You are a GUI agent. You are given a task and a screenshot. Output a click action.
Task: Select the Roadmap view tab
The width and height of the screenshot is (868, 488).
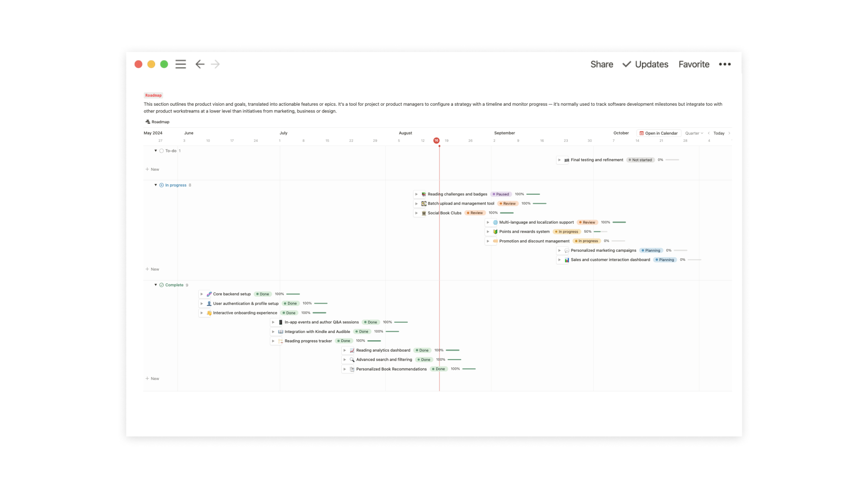pyautogui.click(x=157, y=122)
